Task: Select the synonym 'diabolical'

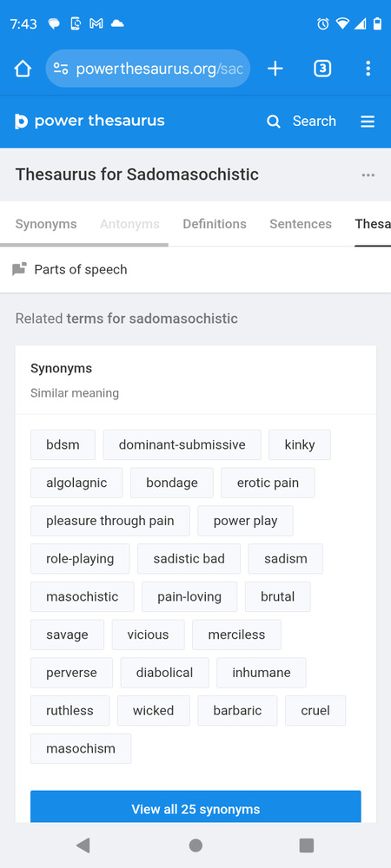Action: tap(164, 673)
